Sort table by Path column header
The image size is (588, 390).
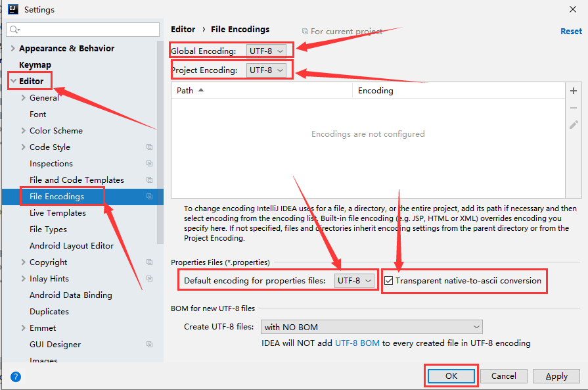click(x=261, y=91)
